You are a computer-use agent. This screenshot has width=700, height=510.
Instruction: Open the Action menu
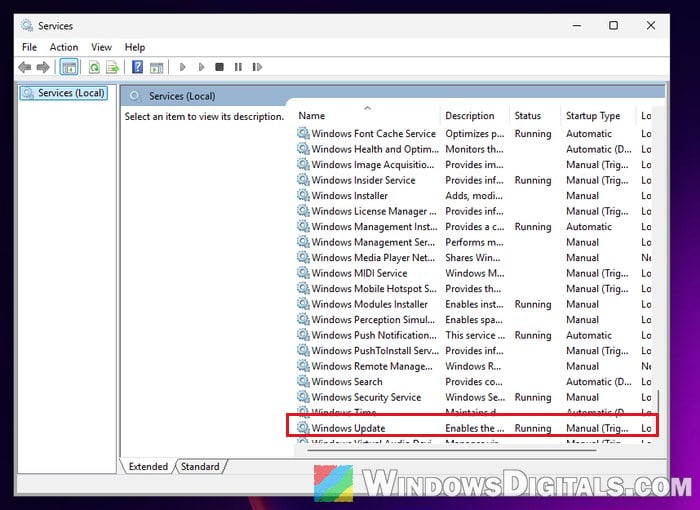pyautogui.click(x=64, y=47)
